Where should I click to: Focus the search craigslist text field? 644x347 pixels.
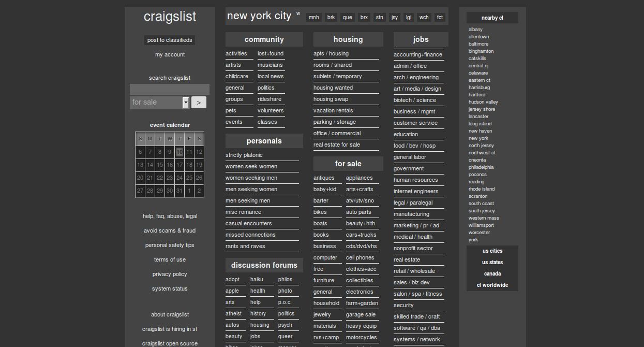[170, 89]
